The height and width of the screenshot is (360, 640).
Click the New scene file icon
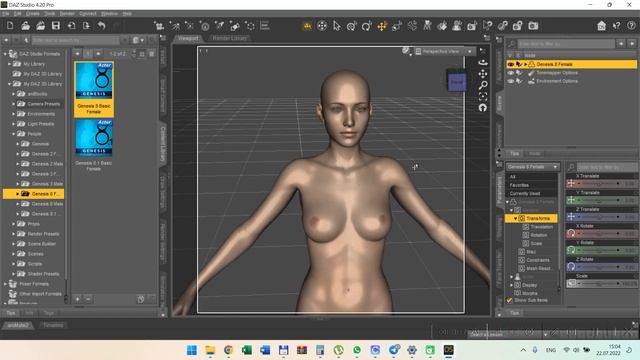point(10,26)
